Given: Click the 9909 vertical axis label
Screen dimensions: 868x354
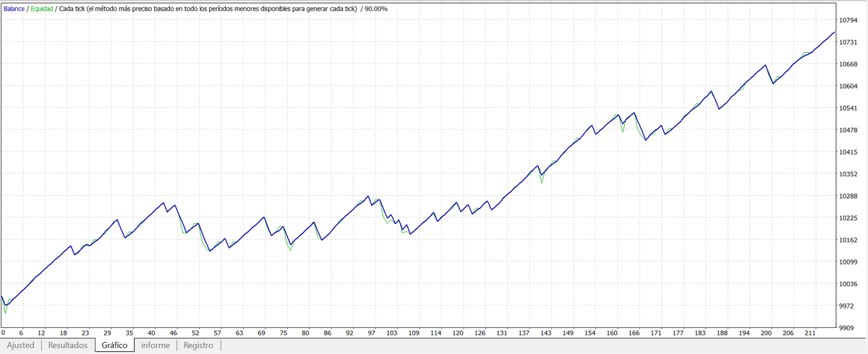Looking at the screenshot, I should [847, 328].
